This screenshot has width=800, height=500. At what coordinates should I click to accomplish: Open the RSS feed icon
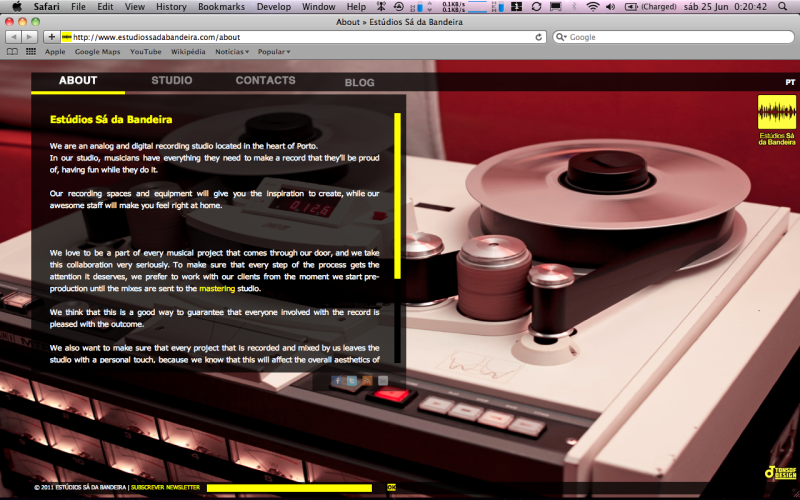click(367, 381)
